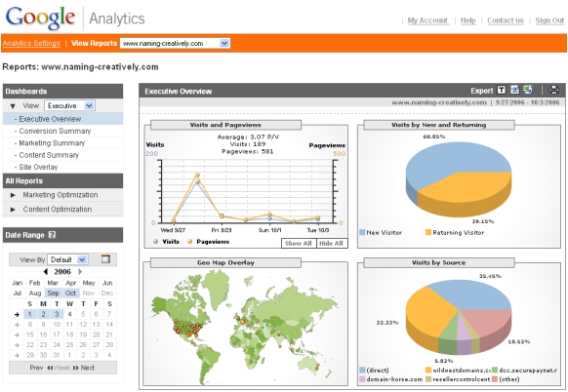Select week row arrow starting the 8th
The width and height of the screenshot is (568, 392).
(x=17, y=325)
